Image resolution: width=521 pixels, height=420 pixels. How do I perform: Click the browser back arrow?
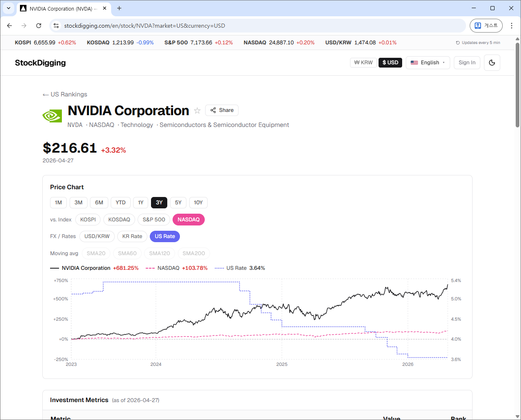tap(9, 26)
